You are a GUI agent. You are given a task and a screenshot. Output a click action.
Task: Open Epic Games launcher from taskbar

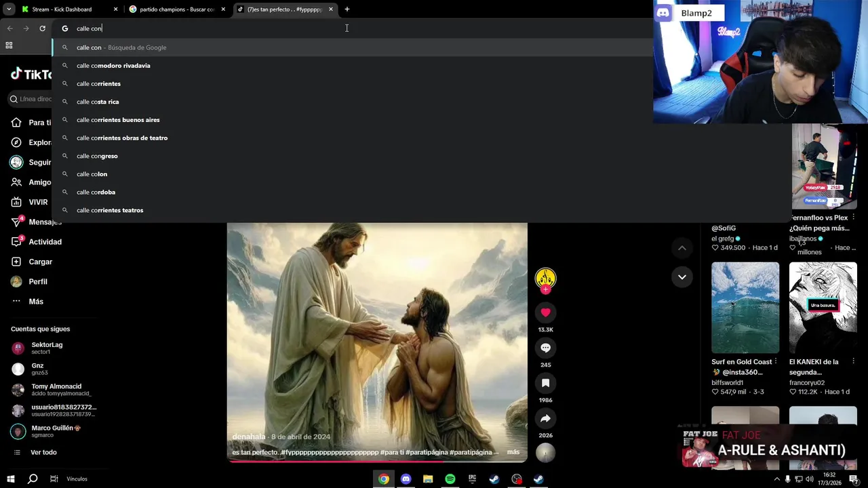[472, 479]
